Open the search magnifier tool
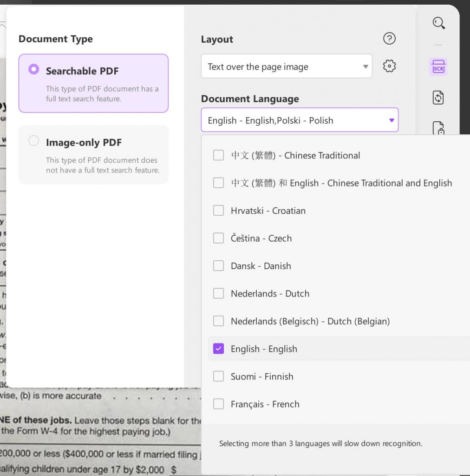This screenshot has height=476, width=470. pyautogui.click(x=438, y=23)
